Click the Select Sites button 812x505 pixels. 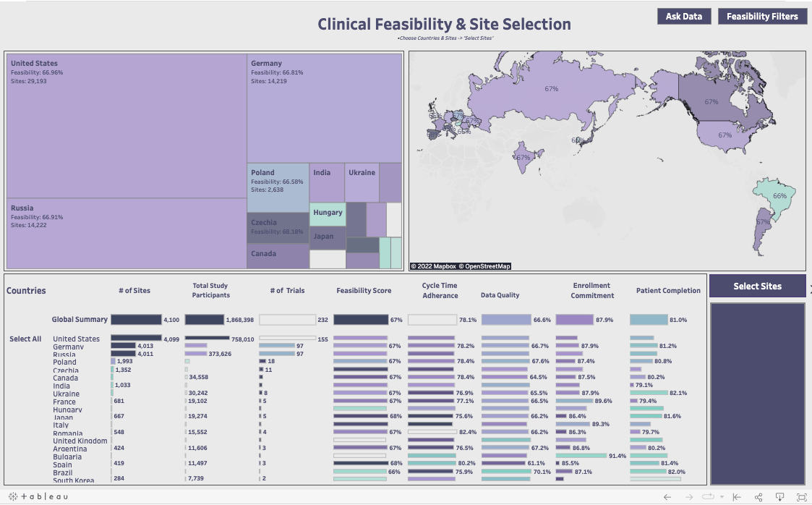pos(757,286)
